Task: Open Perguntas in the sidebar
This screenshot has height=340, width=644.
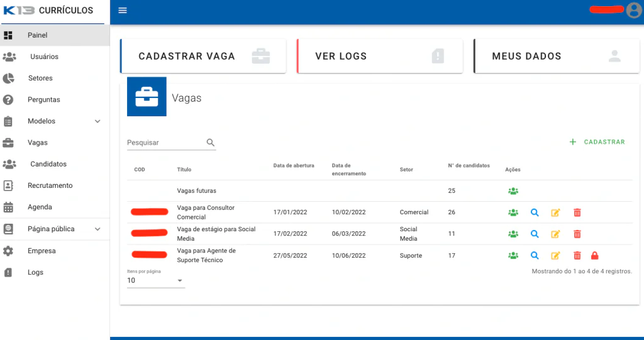Action: click(55, 100)
